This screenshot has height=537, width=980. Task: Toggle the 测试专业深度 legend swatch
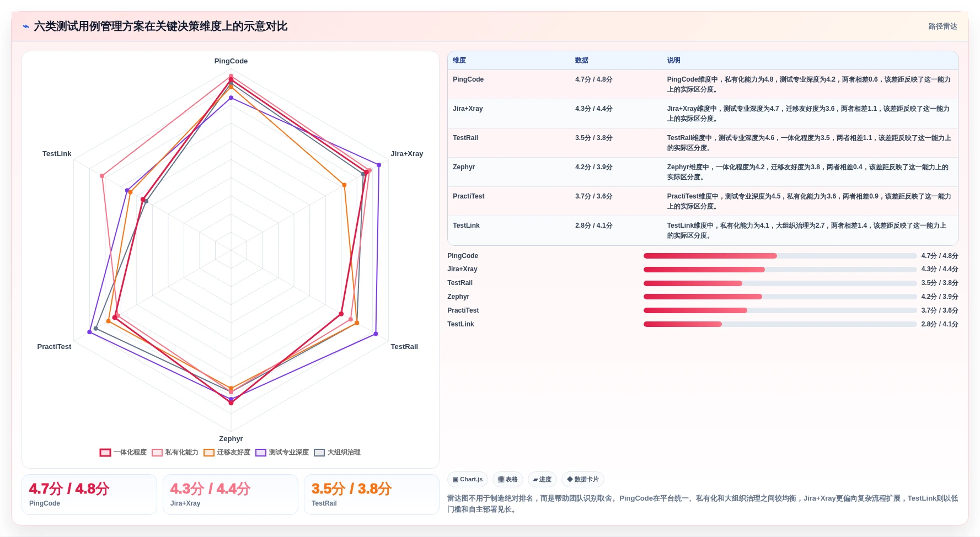tap(261, 453)
